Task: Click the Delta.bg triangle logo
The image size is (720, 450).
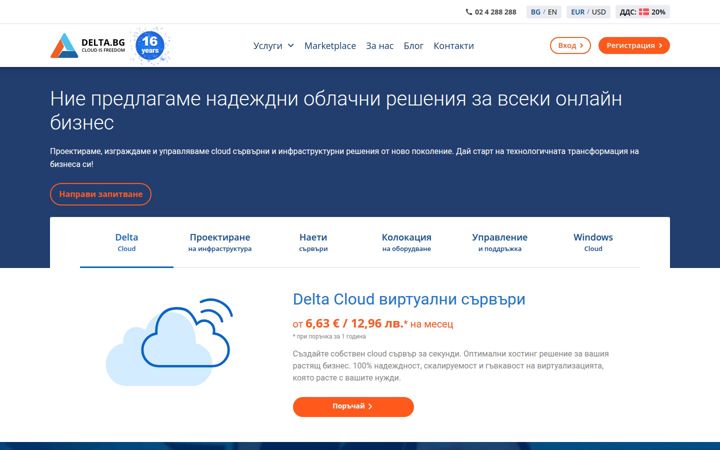Action: point(64,45)
